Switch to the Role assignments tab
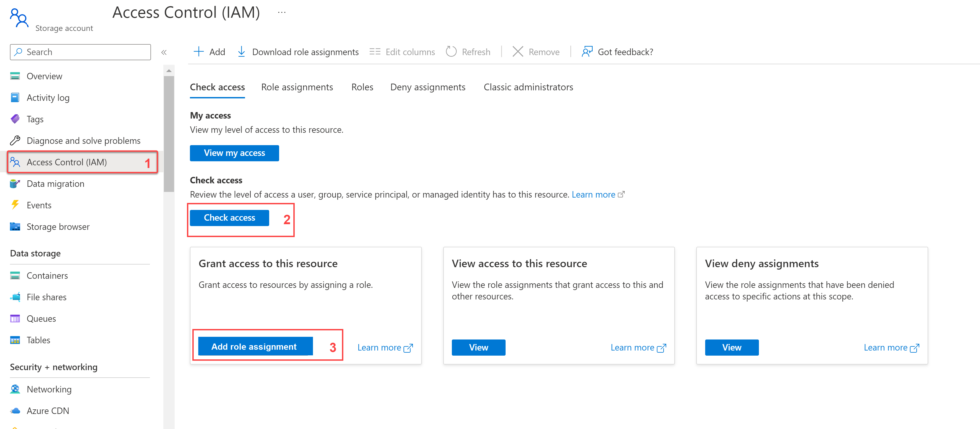980x429 pixels. 297,87
